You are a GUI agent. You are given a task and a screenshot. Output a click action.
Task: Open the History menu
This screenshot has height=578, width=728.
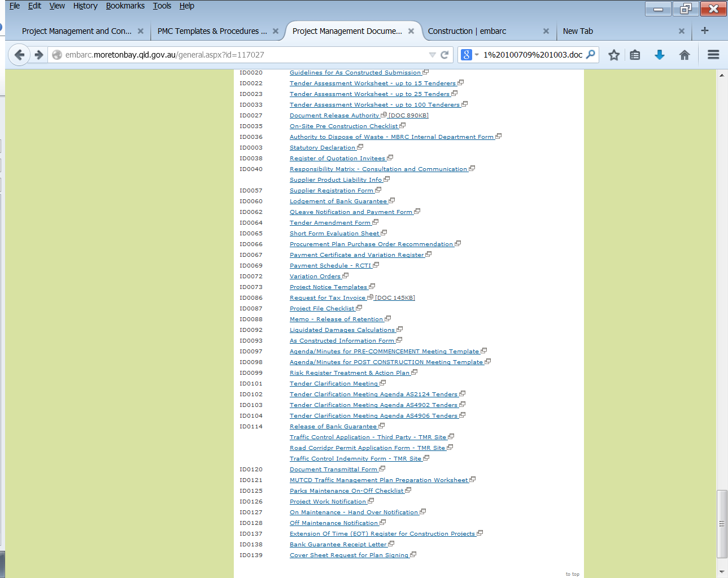(x=85, y=6)
